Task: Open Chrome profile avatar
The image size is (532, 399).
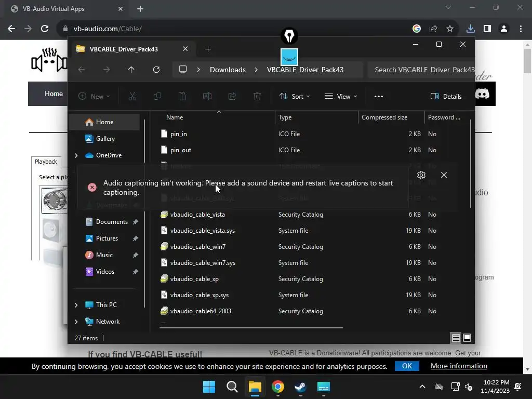Action: coord(504,29)
